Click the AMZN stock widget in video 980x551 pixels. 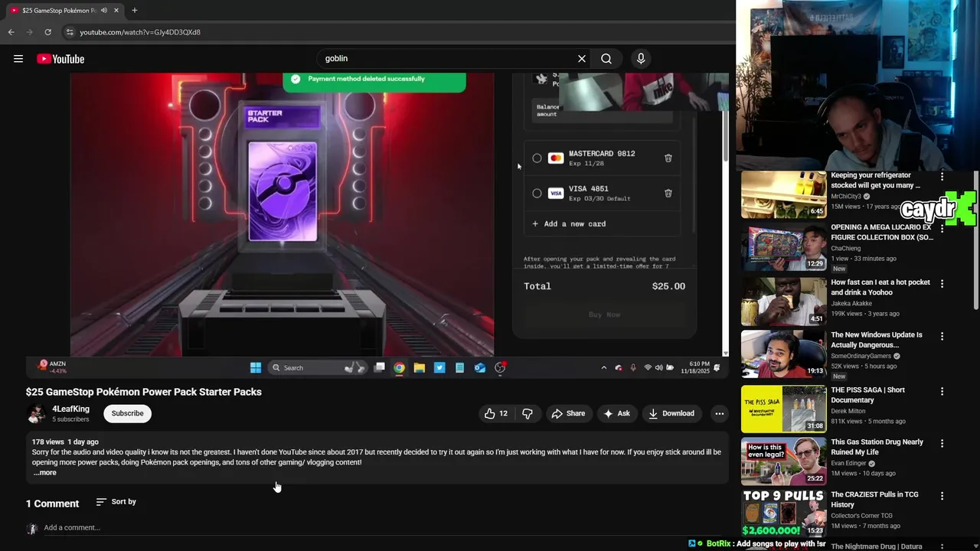[52, 367]
